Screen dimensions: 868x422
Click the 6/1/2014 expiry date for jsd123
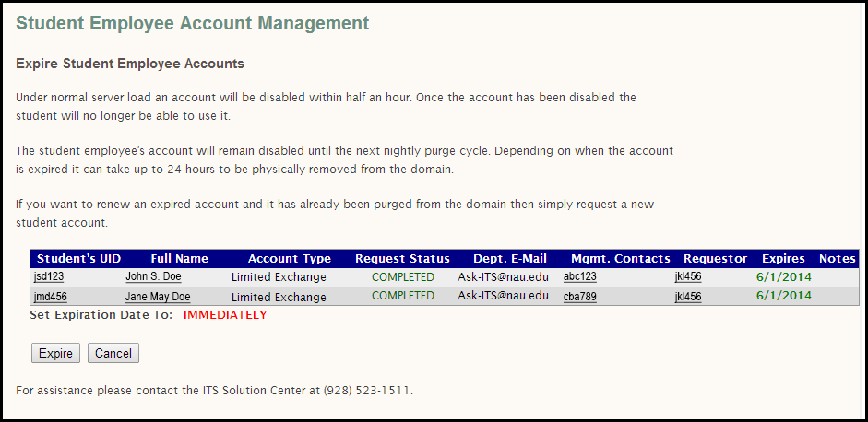coord(783,276)
